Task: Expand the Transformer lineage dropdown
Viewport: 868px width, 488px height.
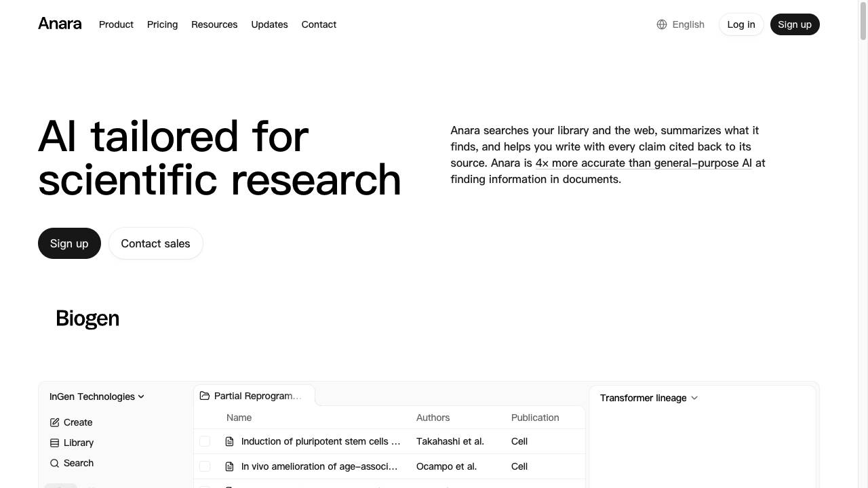Action: pos(649,398)
